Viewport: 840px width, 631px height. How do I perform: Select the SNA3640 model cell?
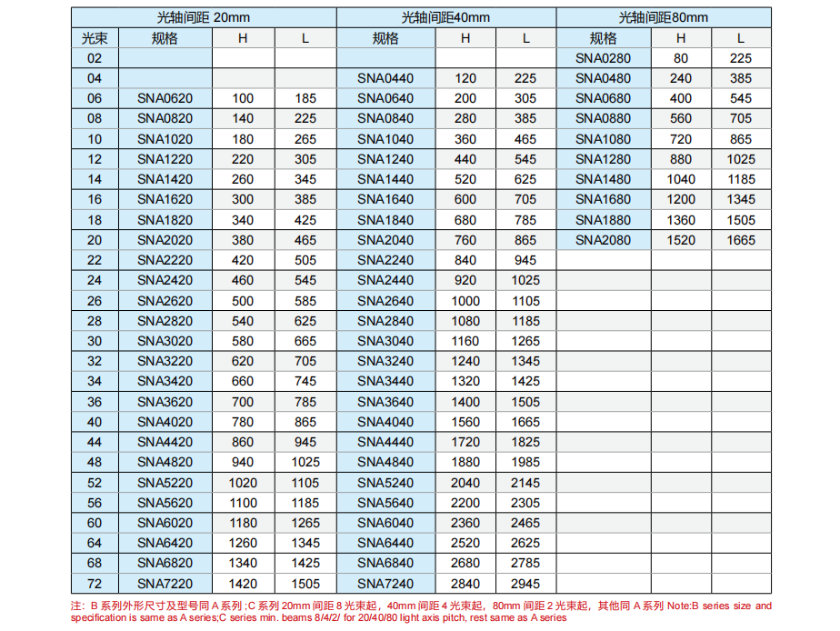(385, 402)
